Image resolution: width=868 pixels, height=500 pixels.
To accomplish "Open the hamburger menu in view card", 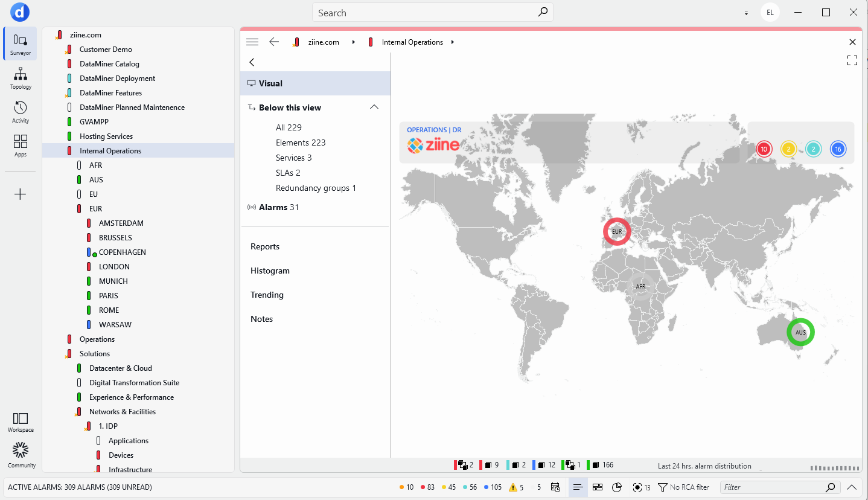I will click(252, 42).
